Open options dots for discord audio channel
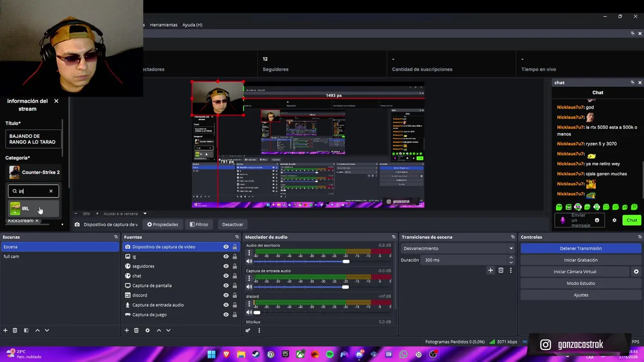 coord(249,304)
